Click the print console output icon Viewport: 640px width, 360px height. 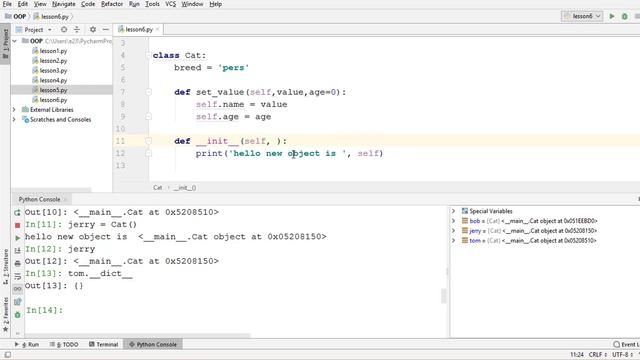point(17,264)
